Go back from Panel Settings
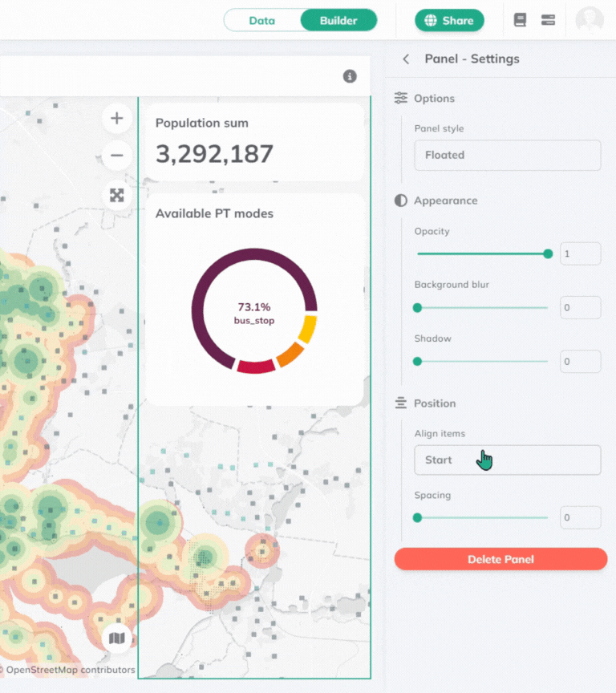Image resolution: width=616 pixels, height=693 pixels. (x=406, y=59)
